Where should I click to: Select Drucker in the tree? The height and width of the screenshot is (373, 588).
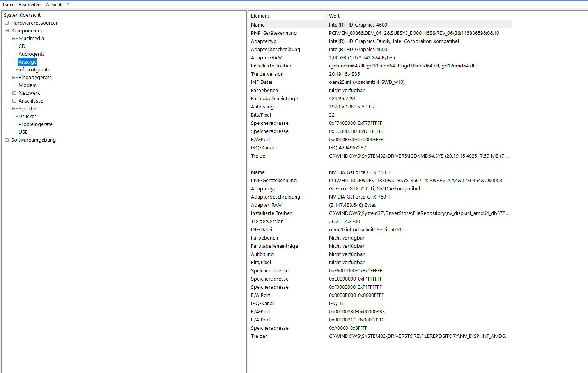pos(27,117)
